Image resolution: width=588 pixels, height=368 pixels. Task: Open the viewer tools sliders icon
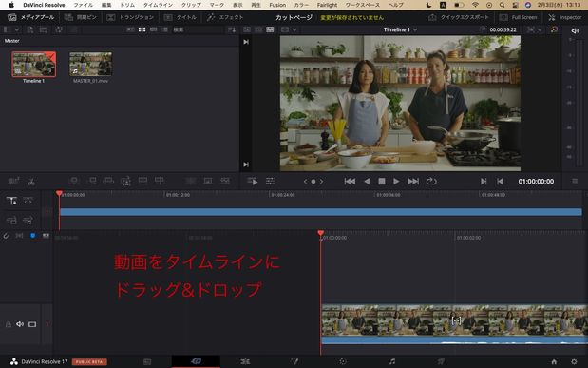[271, 182]
